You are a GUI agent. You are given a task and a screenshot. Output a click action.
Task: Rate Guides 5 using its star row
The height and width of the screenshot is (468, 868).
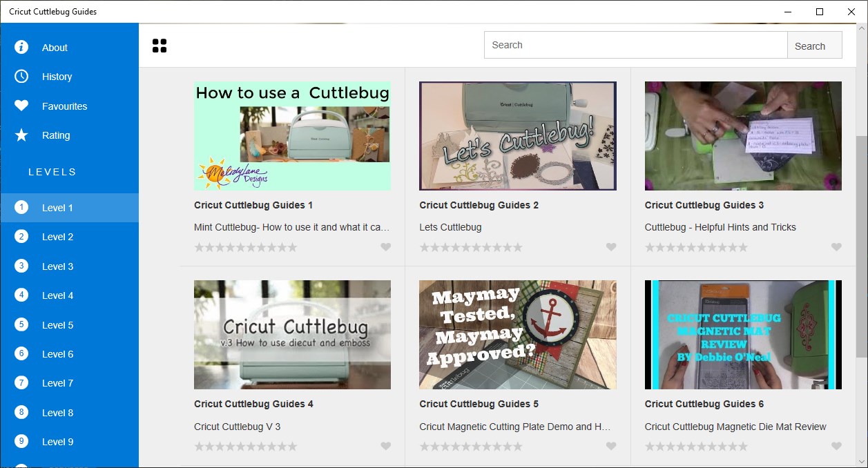471,447
